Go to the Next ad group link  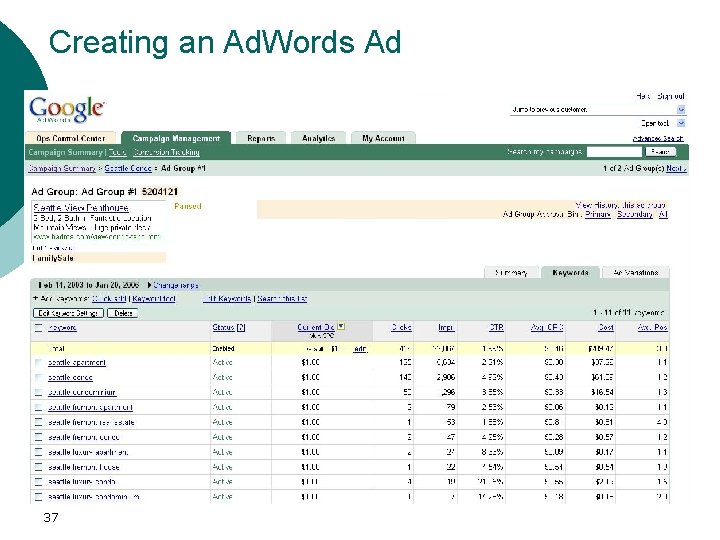(676, 169)
